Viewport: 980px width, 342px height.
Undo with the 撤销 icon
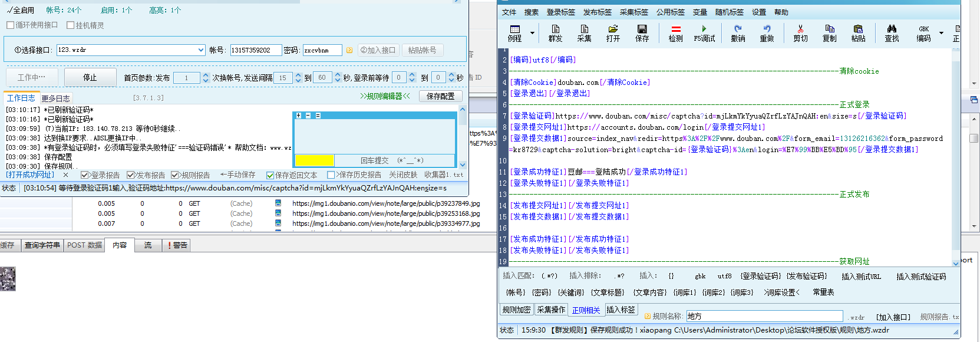(738, 33)
